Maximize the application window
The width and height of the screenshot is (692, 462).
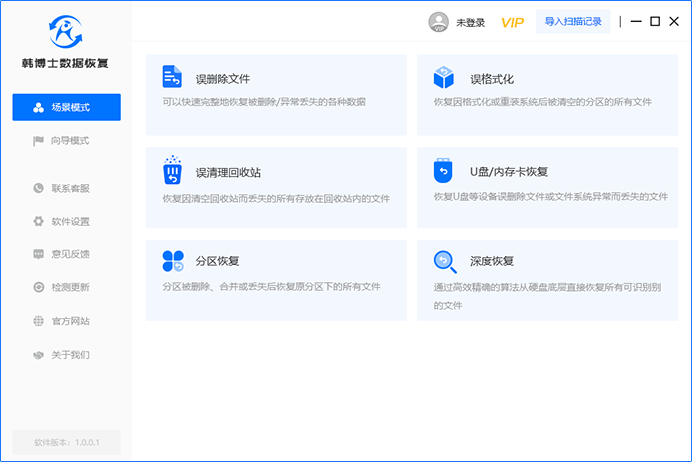pyautogui.click(x=655, y=21)
